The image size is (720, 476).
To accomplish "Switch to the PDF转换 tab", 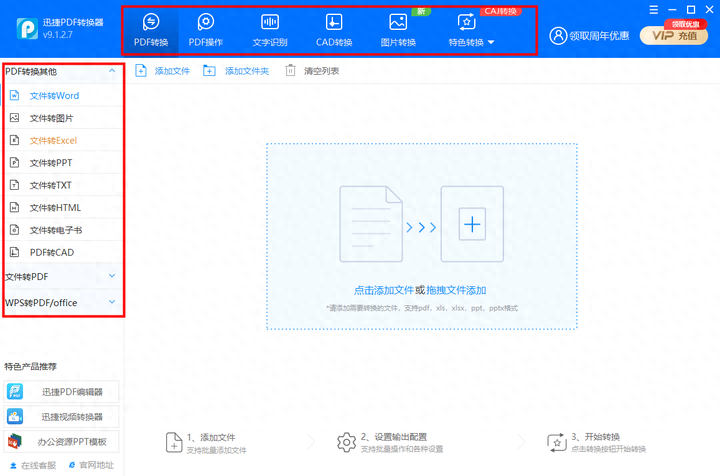I will click(151, 30).
